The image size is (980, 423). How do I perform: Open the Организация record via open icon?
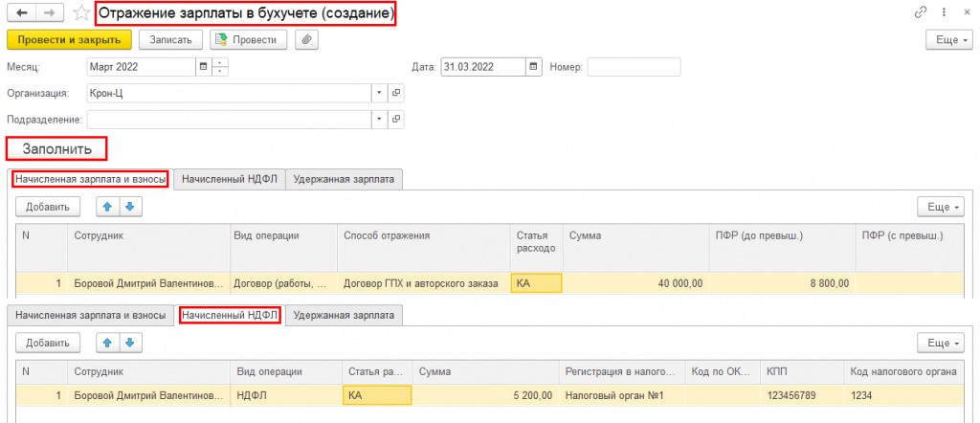tap(395, 93)
